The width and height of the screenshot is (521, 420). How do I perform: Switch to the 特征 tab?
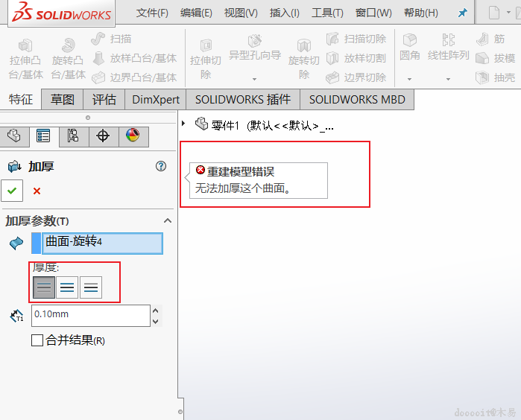[x=21, y=99]
